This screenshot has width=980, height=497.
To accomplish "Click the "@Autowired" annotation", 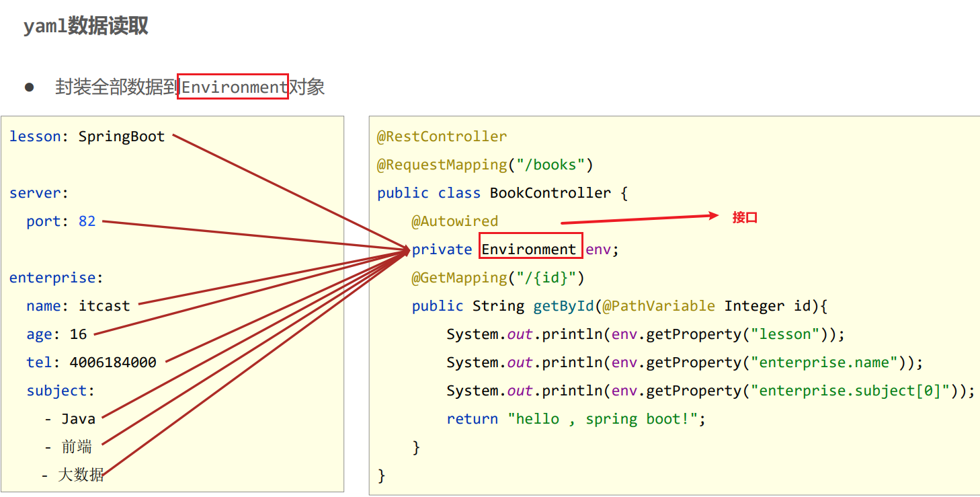I will click(455, 221).
